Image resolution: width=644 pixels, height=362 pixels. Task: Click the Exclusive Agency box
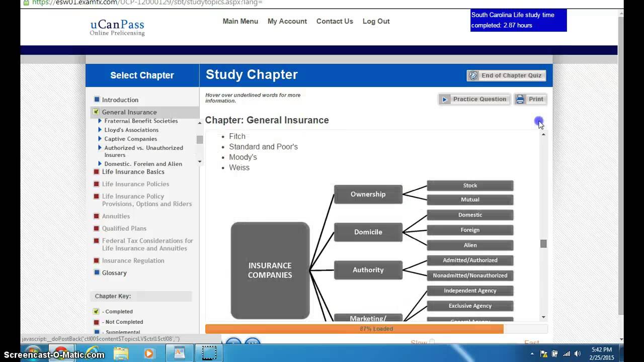point(470,306)
